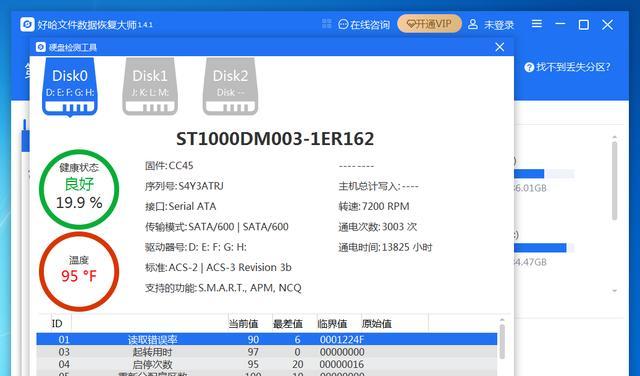Click the red temperature circle indicator
The image size is (640, 376).
[x=79, y=271]
